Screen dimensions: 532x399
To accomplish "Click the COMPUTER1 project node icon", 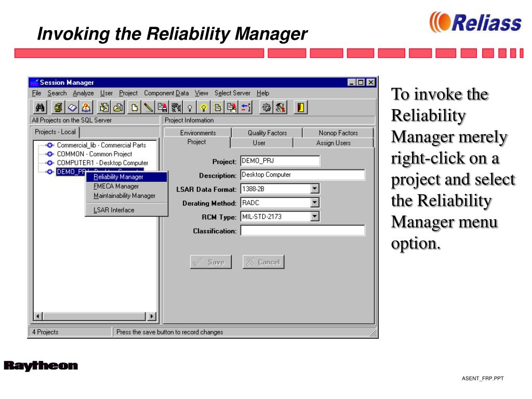I will click(x=50, y=163).
